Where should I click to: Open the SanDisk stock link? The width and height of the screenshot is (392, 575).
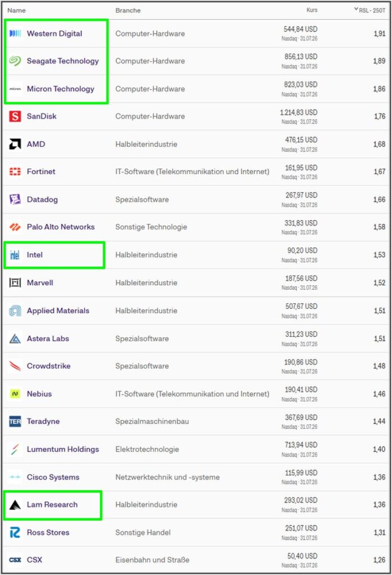tap(42, 116)
